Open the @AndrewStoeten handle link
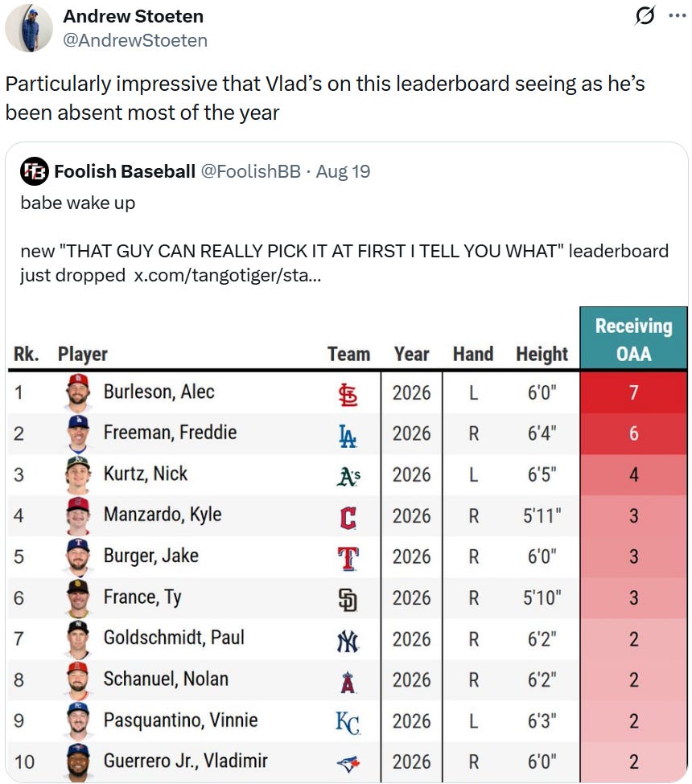 click(x=135, y=40)
